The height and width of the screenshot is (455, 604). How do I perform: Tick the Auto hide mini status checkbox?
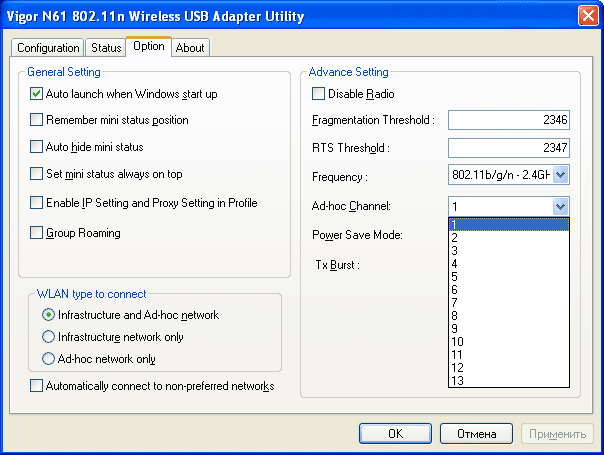coord(36,147)
